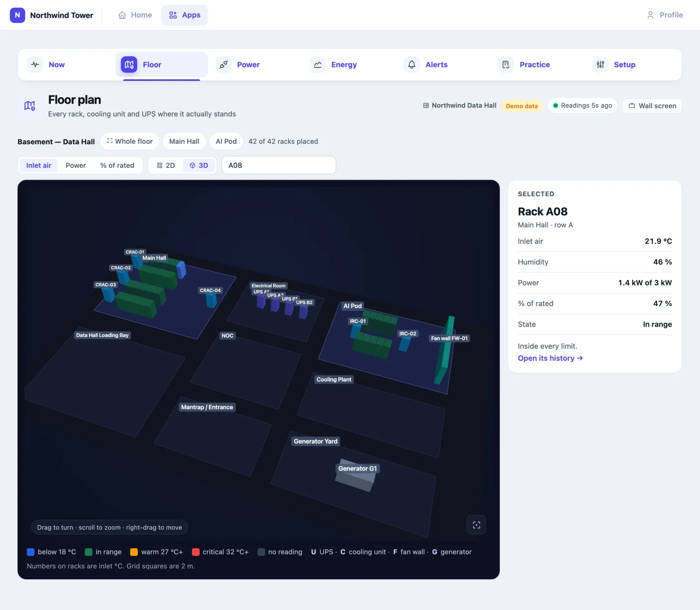Click the NOC room label

click(227, 335)
